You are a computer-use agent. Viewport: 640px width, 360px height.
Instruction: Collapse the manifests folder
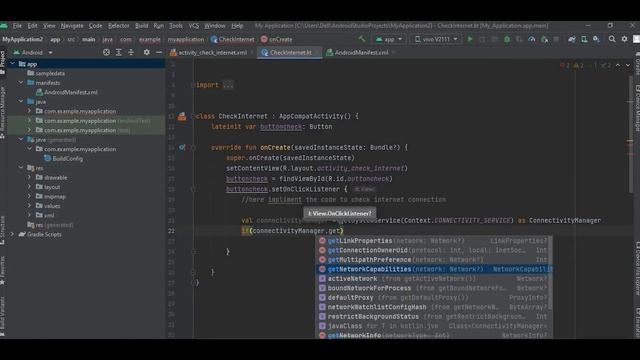pos(21,82)
